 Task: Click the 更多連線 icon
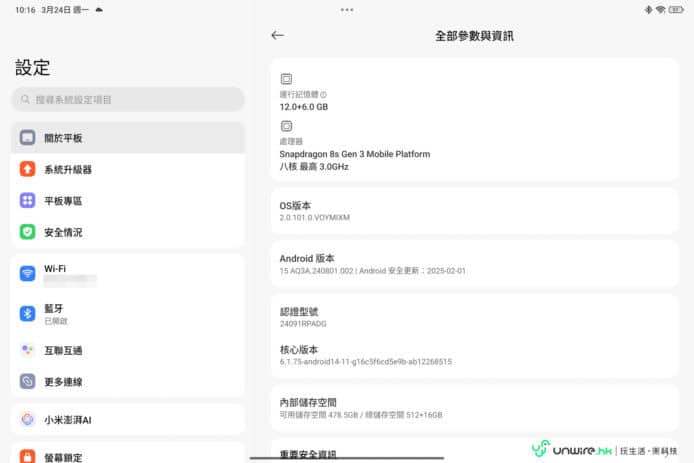tap(28, 382)
